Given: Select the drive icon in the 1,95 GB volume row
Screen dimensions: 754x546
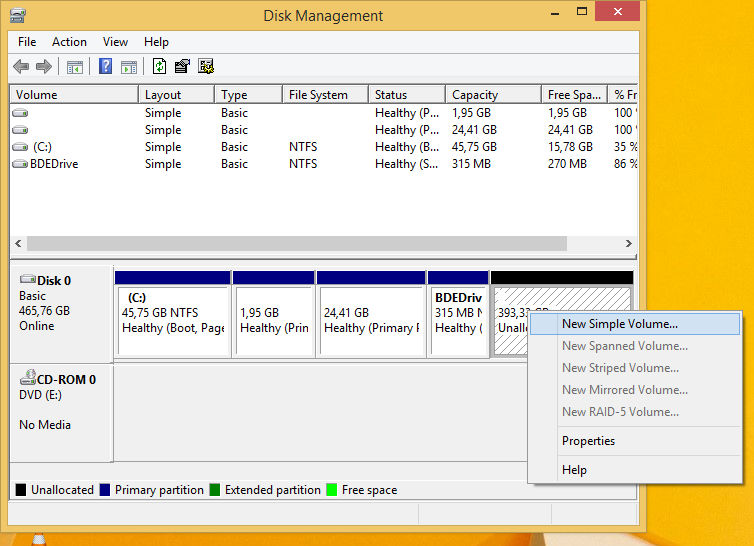Looking at the screenshot, I should point(20,113).
